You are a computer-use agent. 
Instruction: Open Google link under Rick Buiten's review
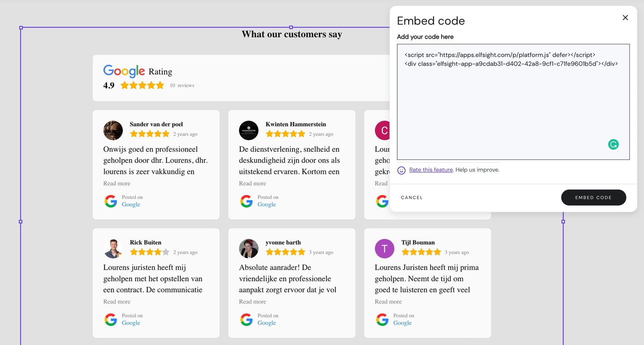[131, 323]
